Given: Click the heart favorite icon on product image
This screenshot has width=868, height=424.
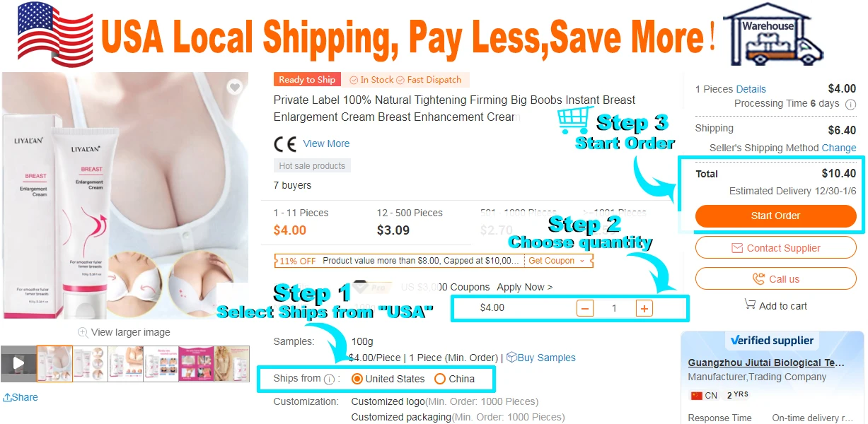Looking at the screenshot, I should click(235, 87).
